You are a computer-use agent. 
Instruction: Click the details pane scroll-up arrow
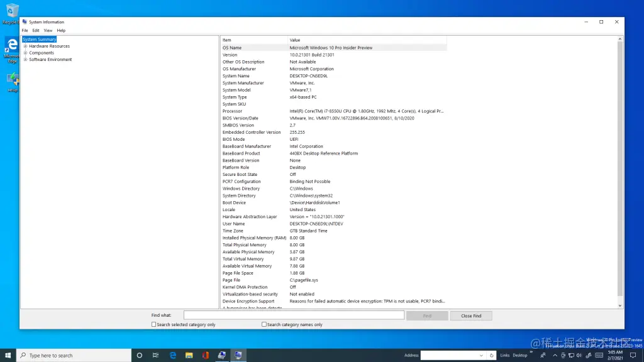click(x=619, y=39)
